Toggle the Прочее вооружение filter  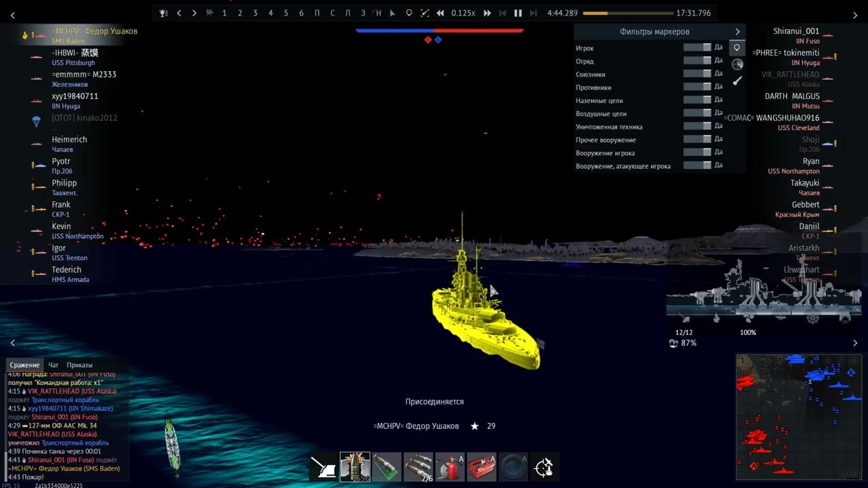(697, 139)
